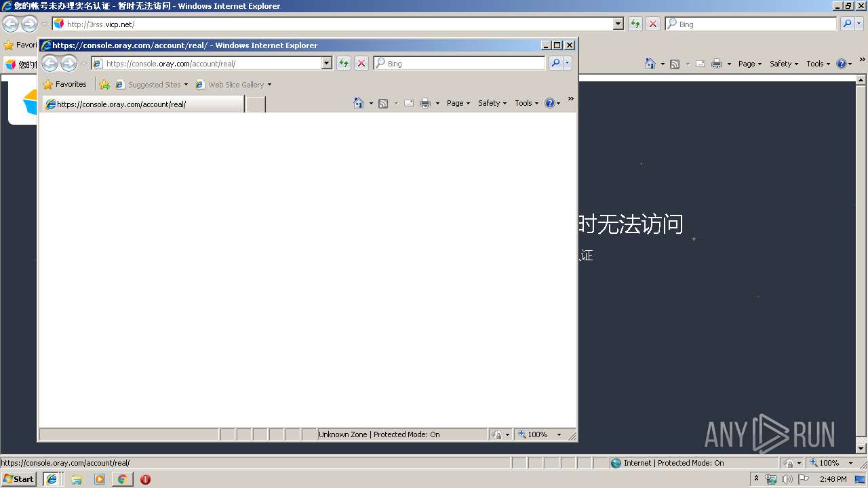
Task: Click the volume icon in system tray
Action: click(787, 479)
